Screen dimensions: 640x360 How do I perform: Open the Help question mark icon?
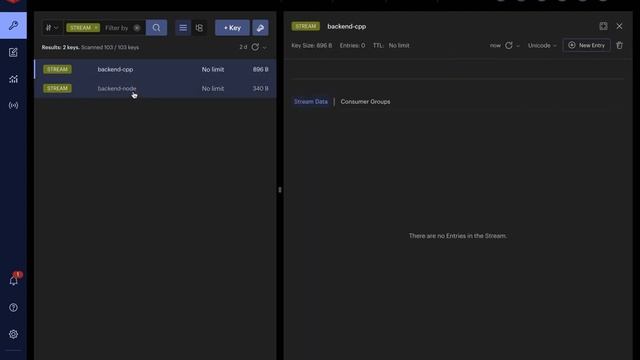(13, 307)
